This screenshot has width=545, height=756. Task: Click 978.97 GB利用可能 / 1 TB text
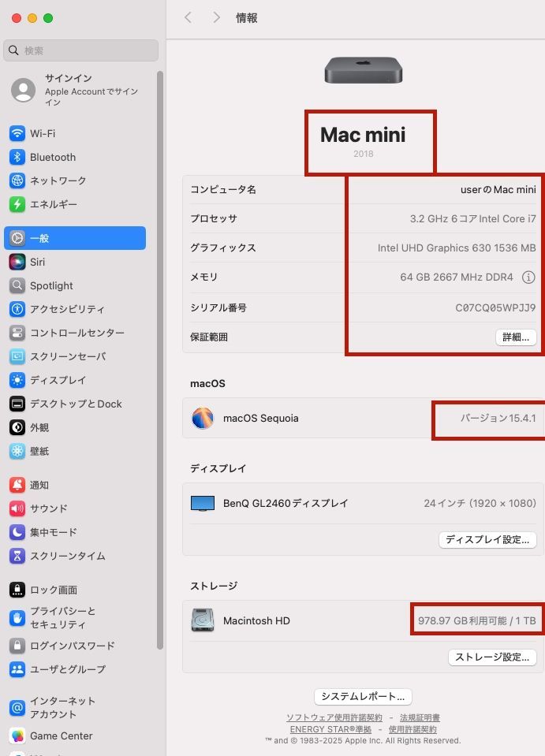pos(477,620)
